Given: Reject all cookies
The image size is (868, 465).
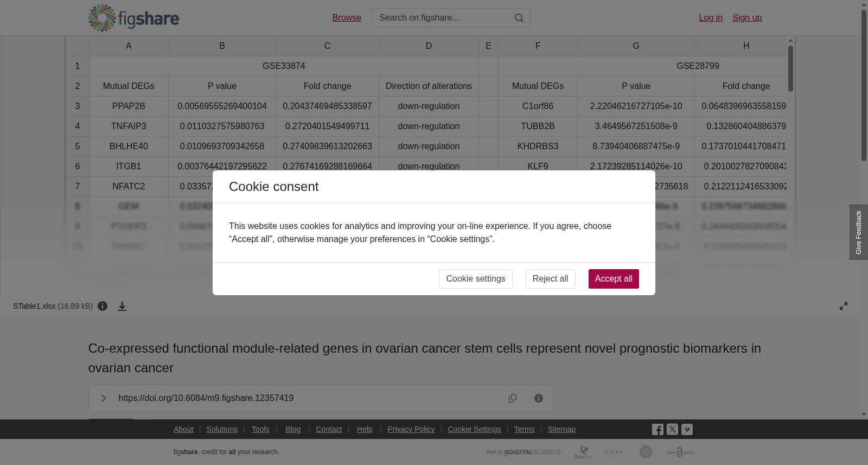Looking at the screenshot, I should pyautogui.click(x=550, y=279).
